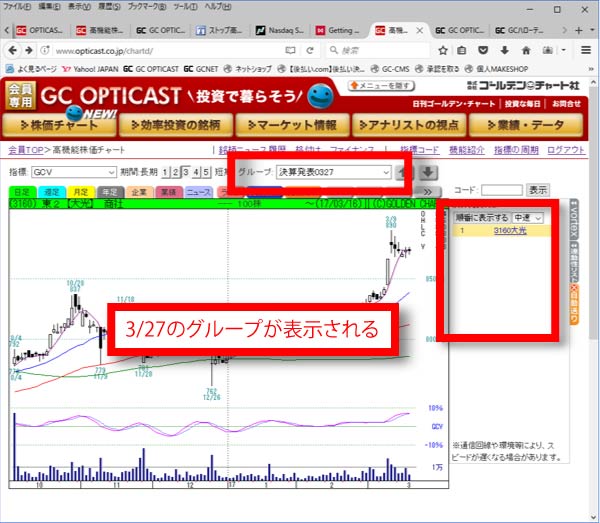Select long-term period 2
This screenshot has height=523, width=600.
(x=175, y=172)
